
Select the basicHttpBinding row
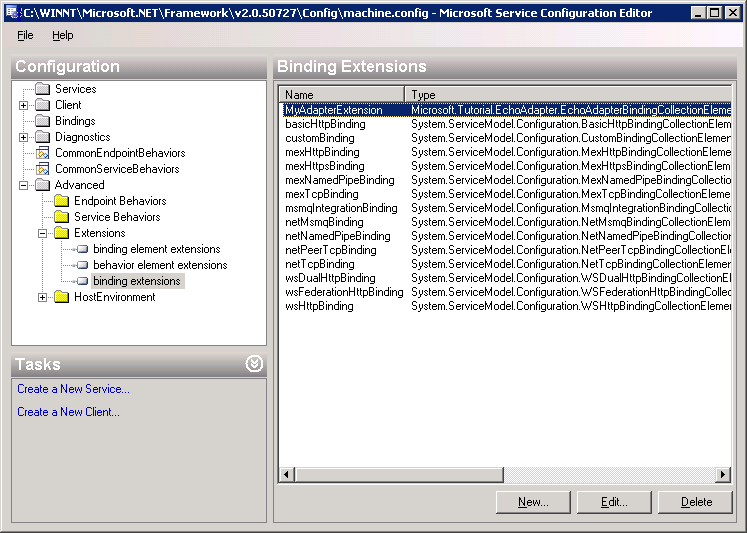[505, 124]
